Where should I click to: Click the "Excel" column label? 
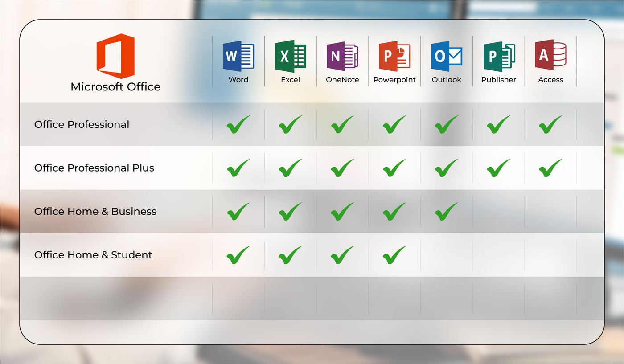click(x=291, y=80)
